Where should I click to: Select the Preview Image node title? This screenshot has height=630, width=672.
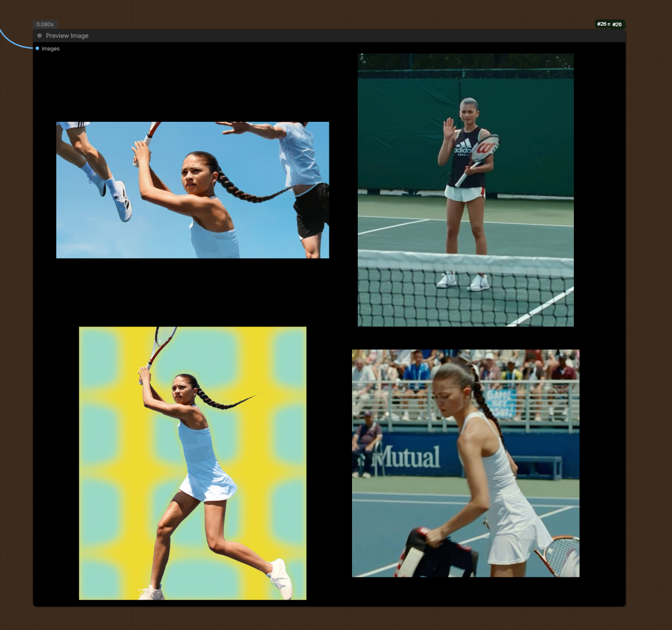[67, 36]
